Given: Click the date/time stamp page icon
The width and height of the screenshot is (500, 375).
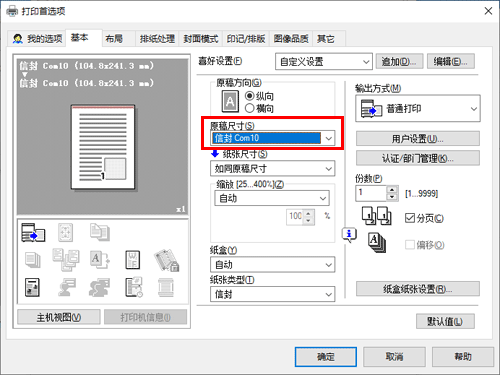Looking at the screenshot, I should [x=134, y=287].
